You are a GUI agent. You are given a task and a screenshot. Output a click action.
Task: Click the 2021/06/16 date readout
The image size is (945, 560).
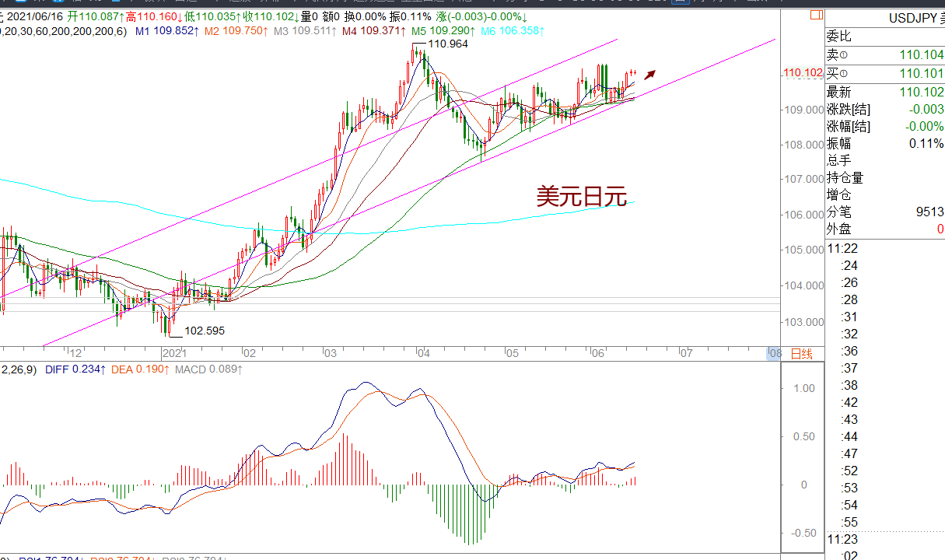point(36,16)
